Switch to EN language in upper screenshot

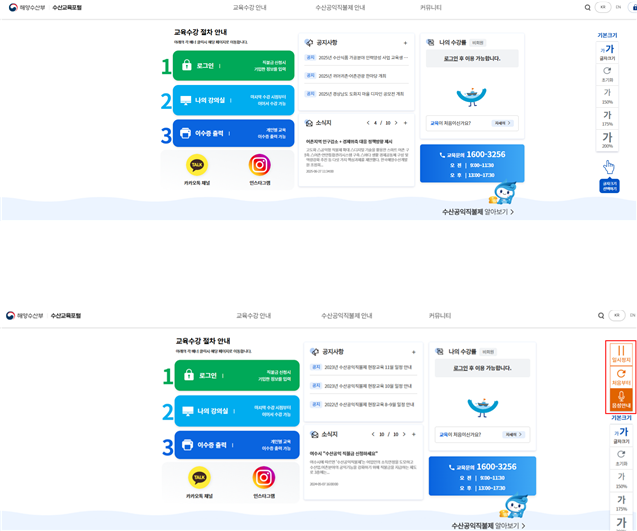click(618, 7)
